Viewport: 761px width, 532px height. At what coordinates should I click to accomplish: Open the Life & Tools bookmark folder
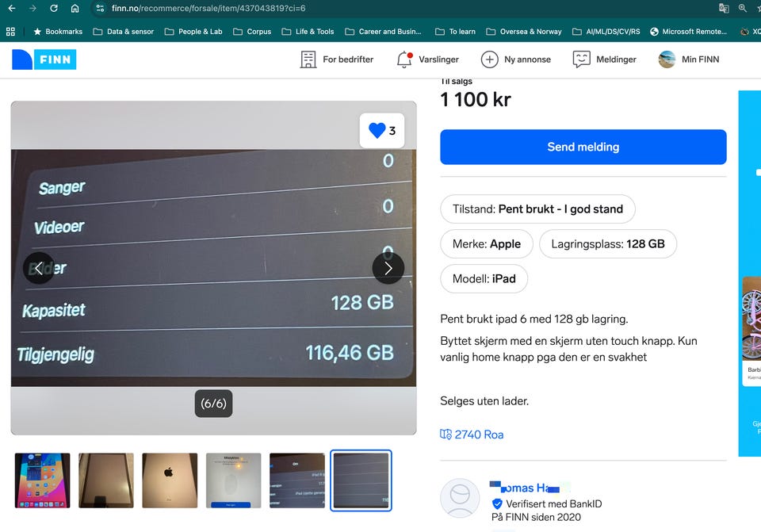[308, 32]
